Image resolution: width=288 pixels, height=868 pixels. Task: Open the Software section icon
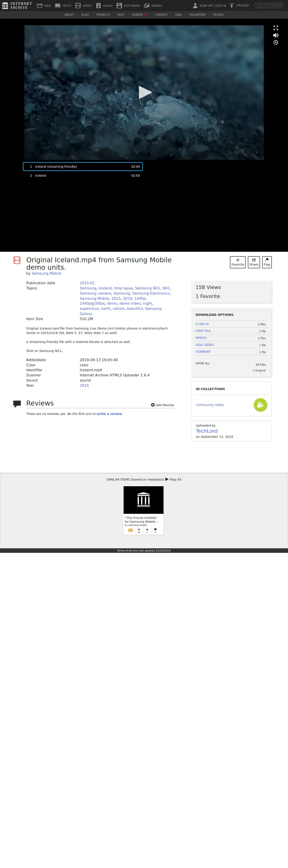pyautogui.click(x=119, y=6)
